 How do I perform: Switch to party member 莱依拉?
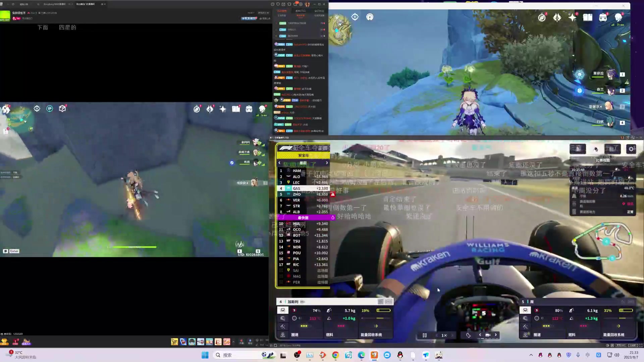coord(608,74)
